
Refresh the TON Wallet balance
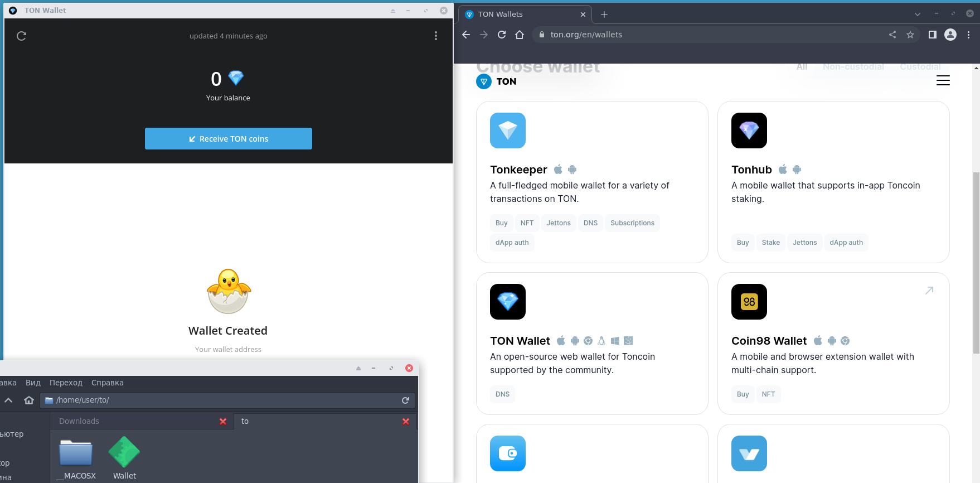point(22,36)
